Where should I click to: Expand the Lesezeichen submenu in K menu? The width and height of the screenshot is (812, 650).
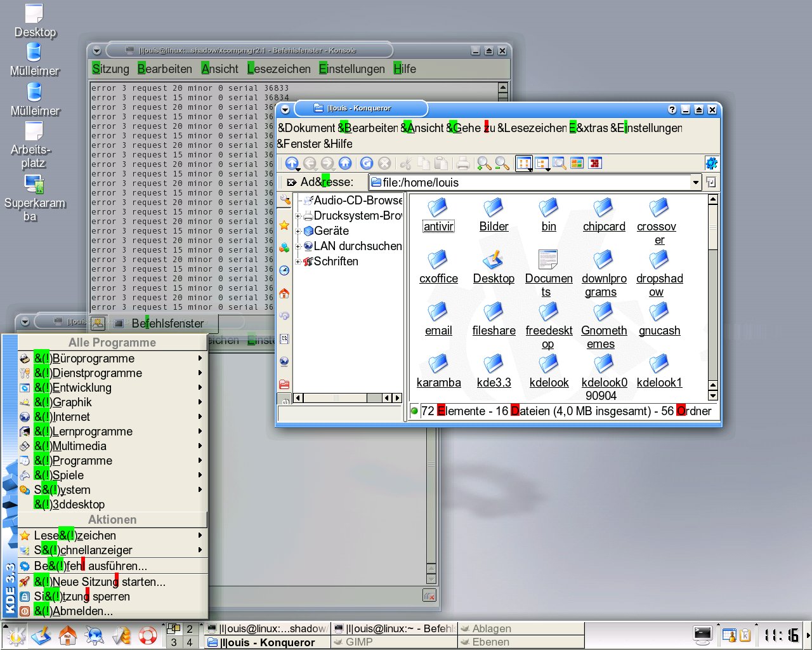pos(112,536)
